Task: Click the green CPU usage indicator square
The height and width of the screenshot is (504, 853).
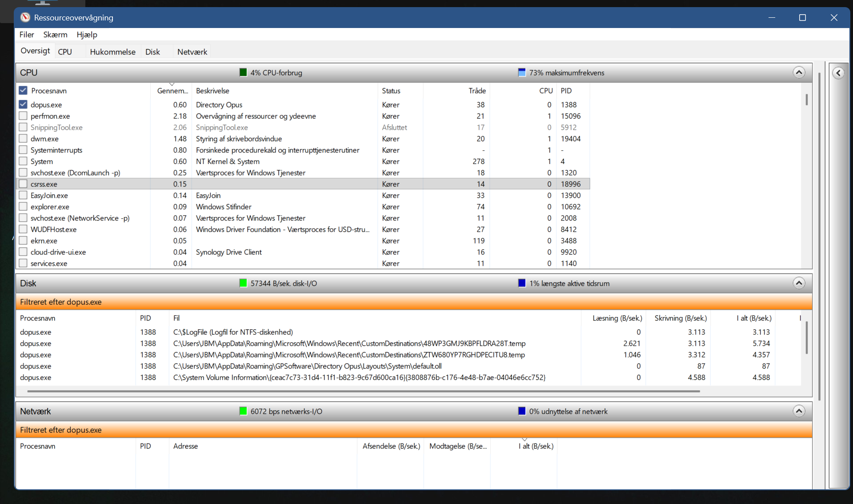Action: click(243, 72)
